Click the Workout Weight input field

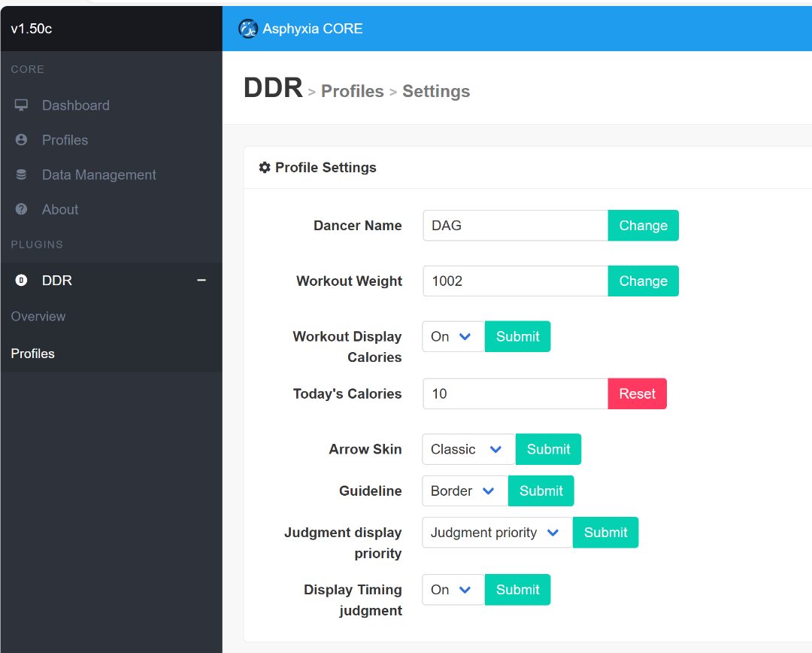[515, 281]
